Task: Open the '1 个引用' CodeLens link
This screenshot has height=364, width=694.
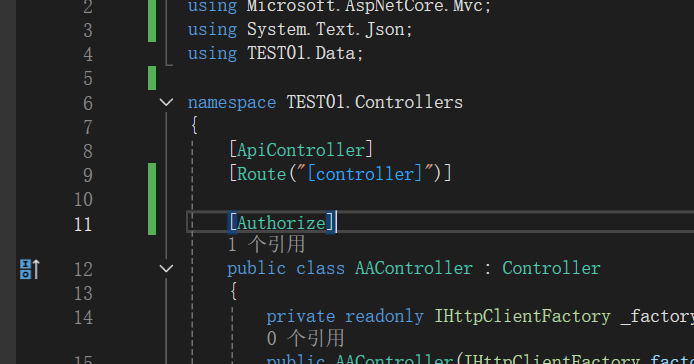Action: 266,244
